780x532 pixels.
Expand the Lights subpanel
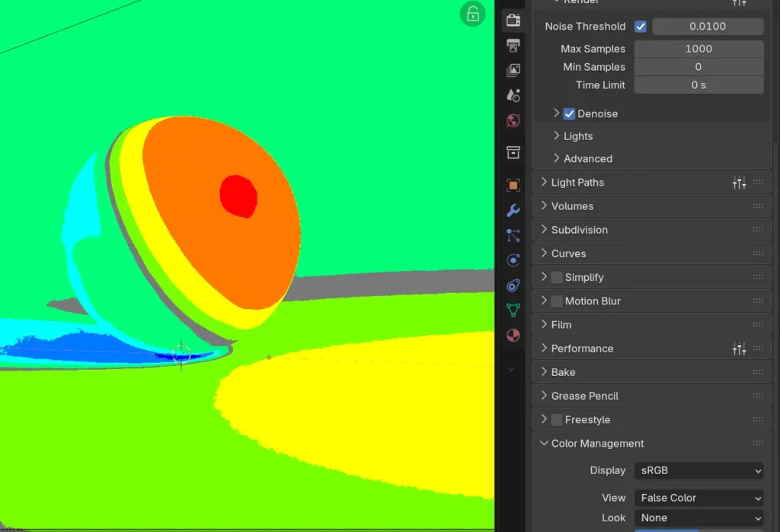click(577, 136)
